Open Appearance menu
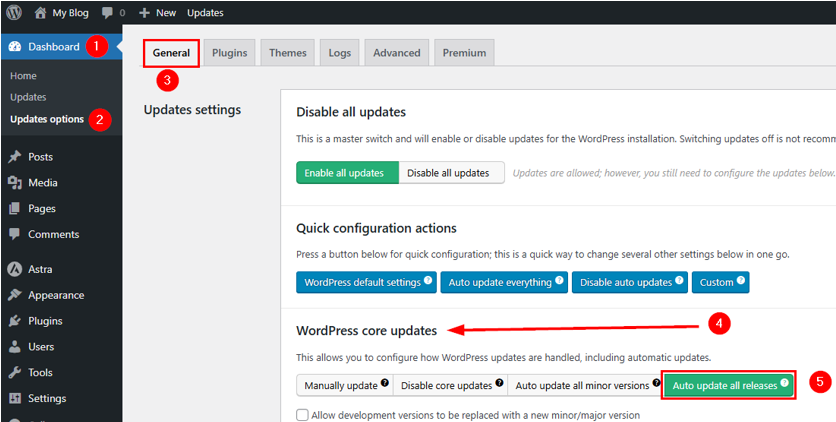This screenshot has height=422, width=836. 61,295
